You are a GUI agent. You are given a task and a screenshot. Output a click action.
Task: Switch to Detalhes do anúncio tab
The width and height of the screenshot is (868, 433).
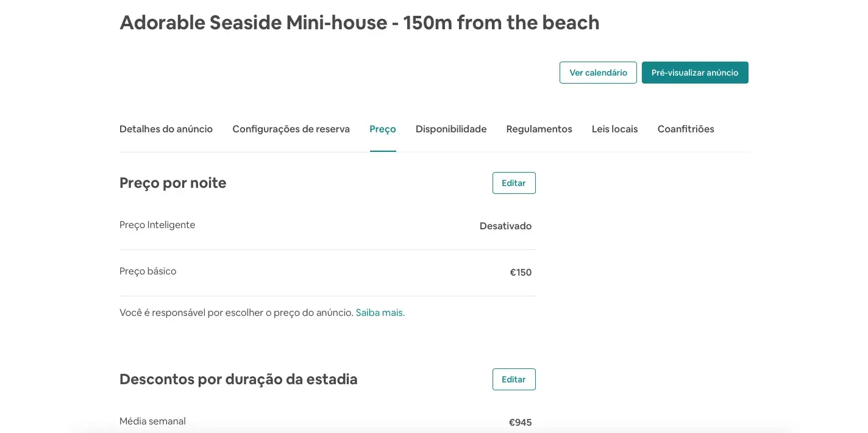166,129
